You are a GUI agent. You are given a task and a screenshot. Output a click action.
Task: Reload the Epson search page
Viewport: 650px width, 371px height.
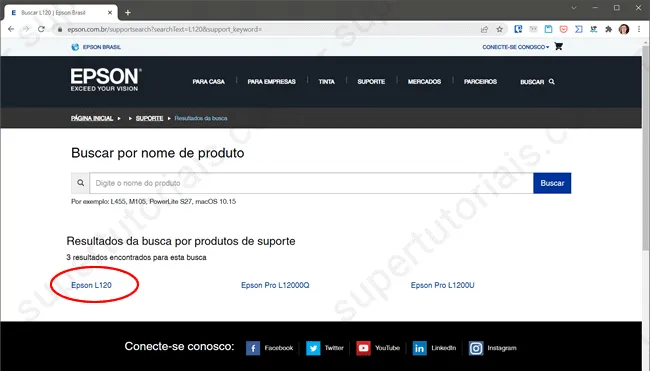pos(41,29)
